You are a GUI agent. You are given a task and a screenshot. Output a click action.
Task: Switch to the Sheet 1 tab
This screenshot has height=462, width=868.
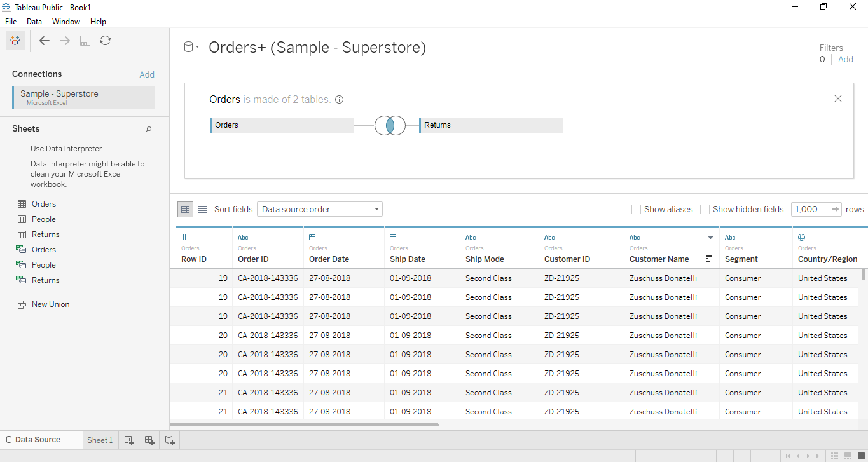point(100,440)
